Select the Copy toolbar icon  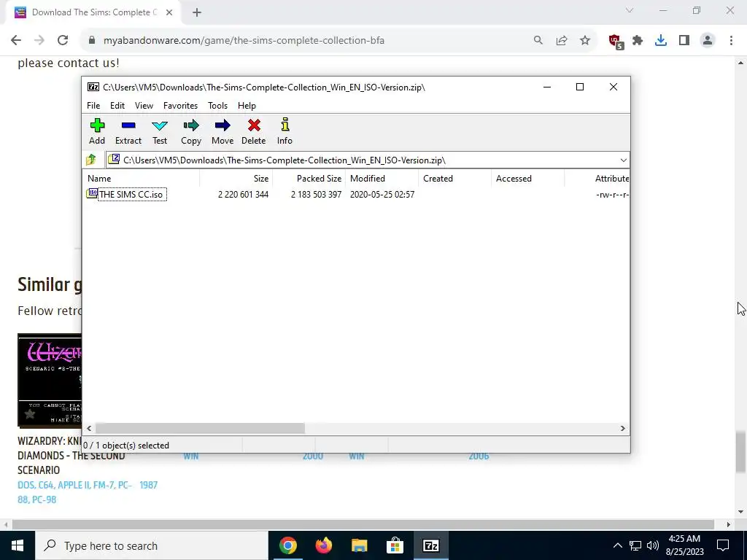[x=191, y=131]
